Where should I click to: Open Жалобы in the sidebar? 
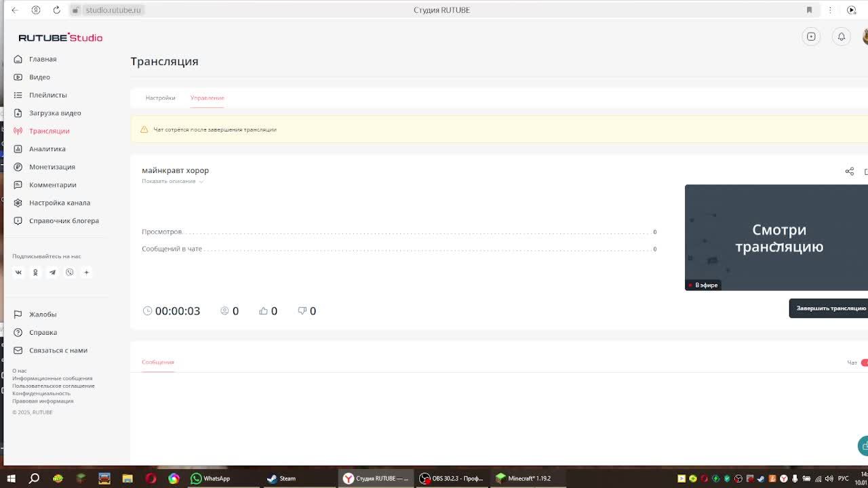(43, 314)
